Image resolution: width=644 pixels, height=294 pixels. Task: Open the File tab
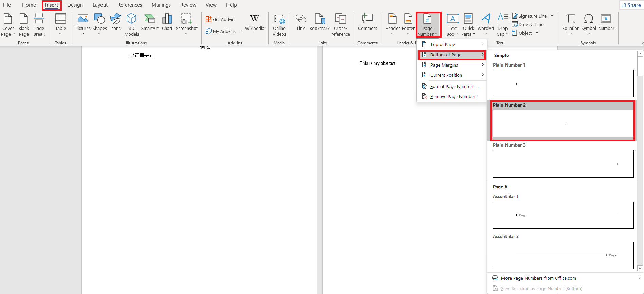click(x=7, y=5)
